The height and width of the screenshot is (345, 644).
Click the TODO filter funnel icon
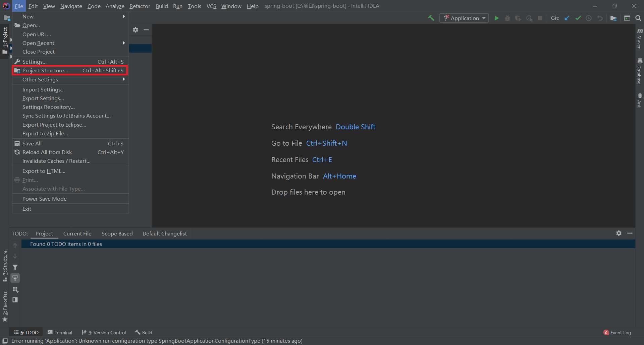pyautogui.click(x=15, y=267)
